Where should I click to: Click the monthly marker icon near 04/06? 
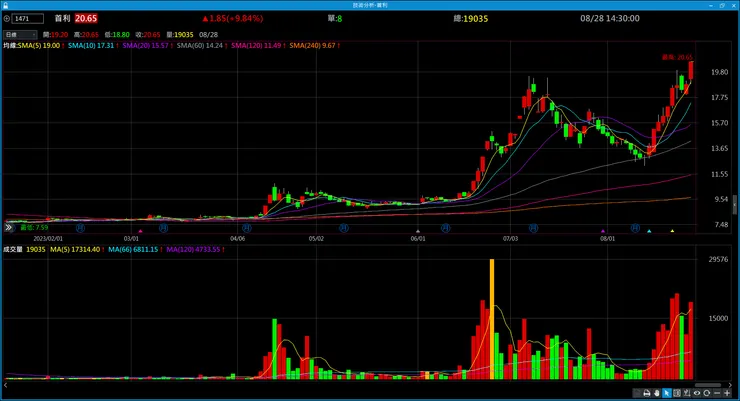tap(247, 228)
